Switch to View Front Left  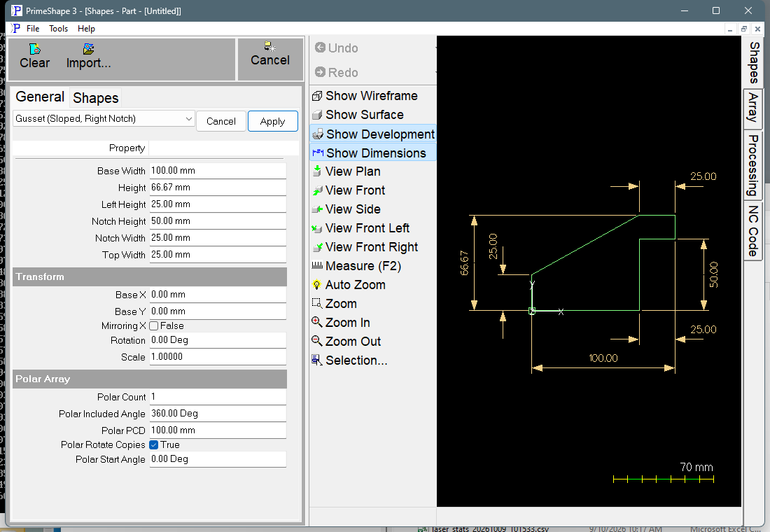pos(360,228)
